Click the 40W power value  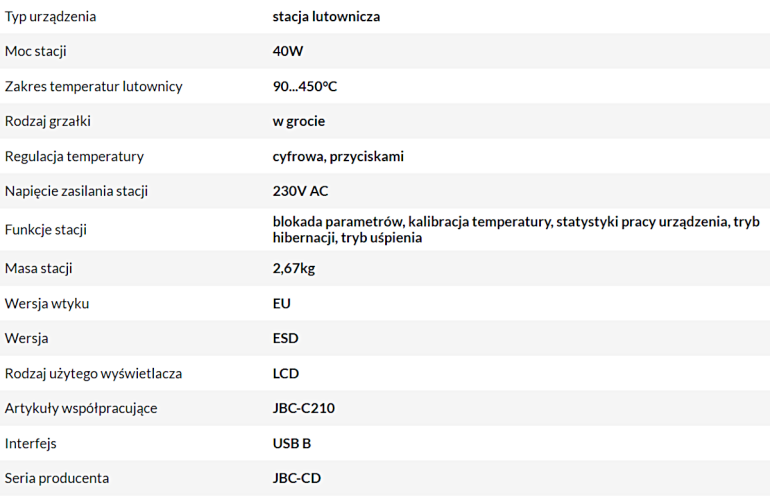click(288, 51)
